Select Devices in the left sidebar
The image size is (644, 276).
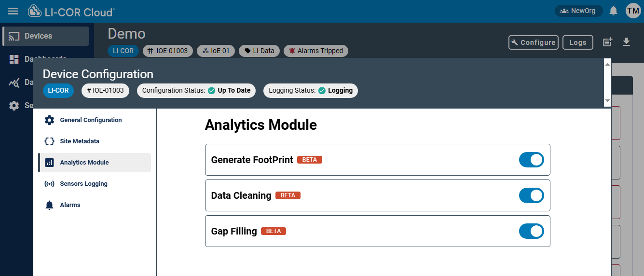(x=46, y=36)
